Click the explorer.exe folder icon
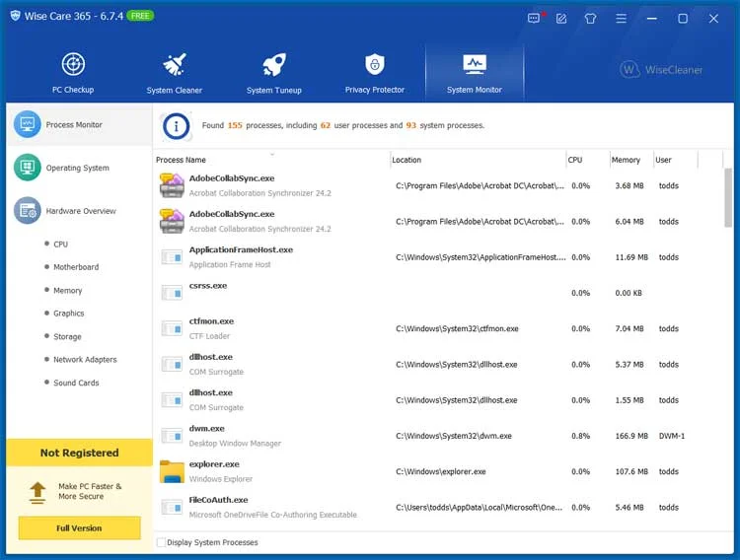 pyautogui.click(x=172, y=472)
